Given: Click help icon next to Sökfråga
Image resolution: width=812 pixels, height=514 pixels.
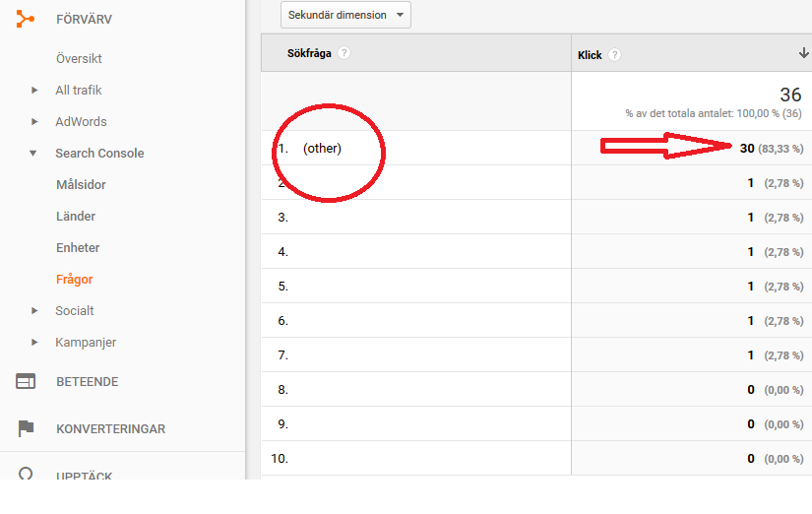Looking at the screenshot, I should point(344,53).
